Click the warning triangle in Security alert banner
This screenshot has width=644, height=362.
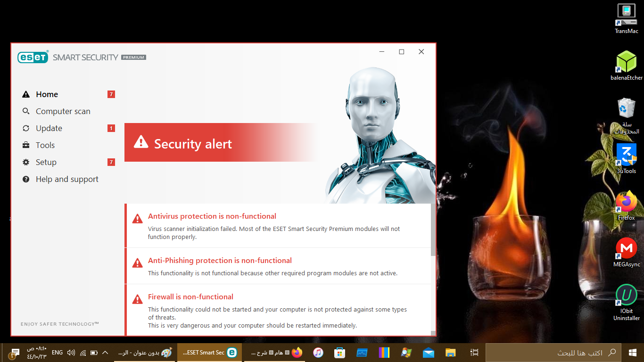coord(140,142)
